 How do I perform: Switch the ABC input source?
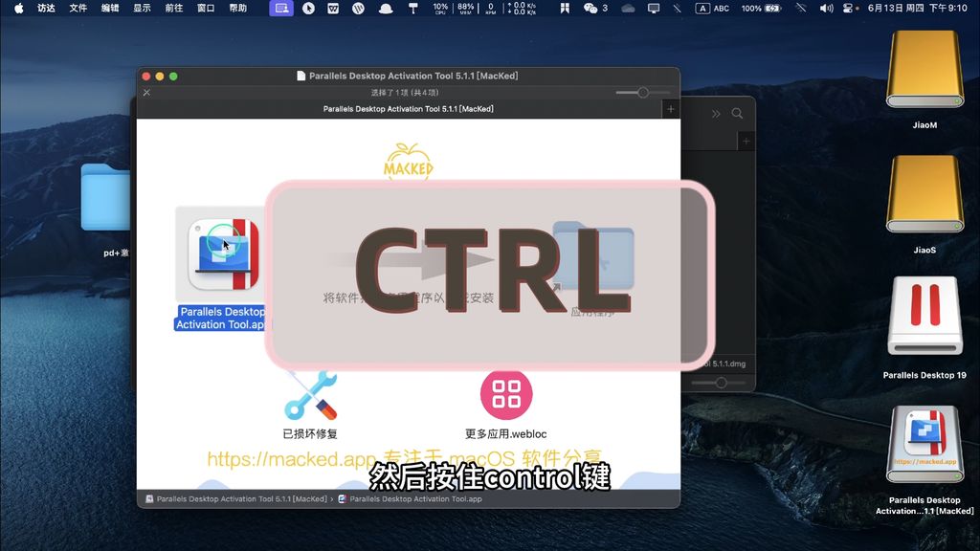point(712,8)
